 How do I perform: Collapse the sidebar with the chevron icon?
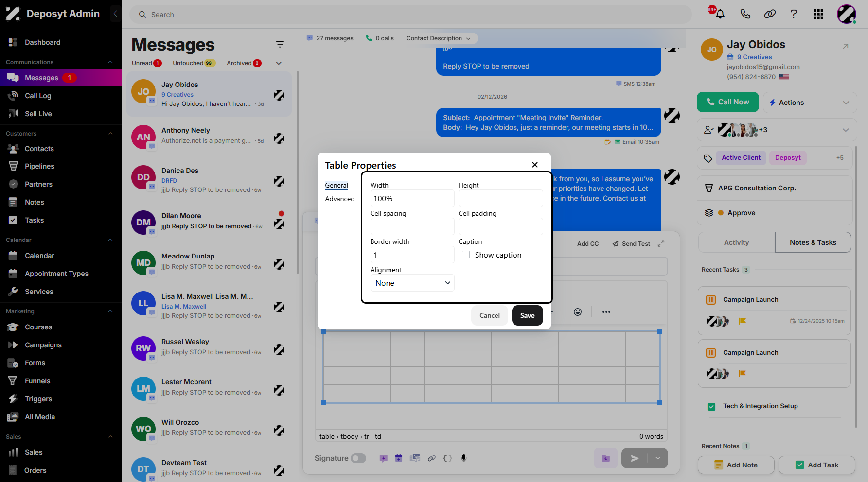115,14
